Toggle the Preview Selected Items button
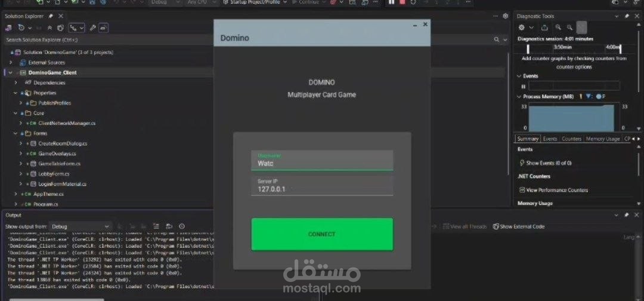 pyautogui.click(x=103, y=28)
